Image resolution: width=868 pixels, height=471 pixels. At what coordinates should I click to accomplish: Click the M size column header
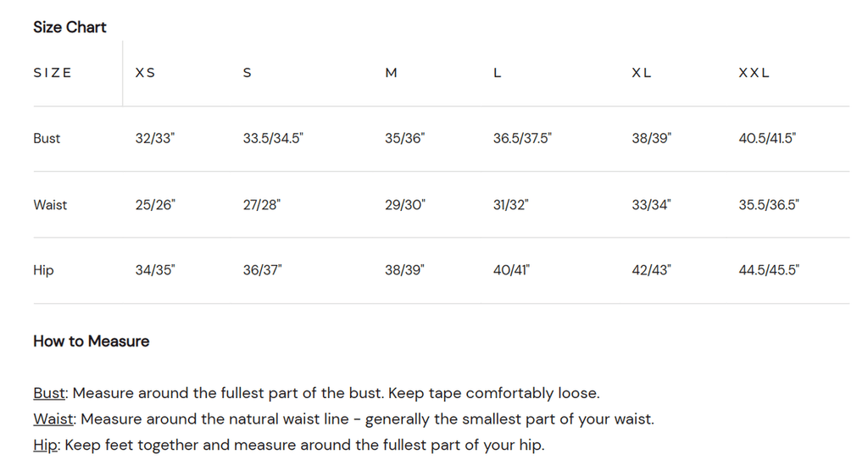click(x=391, y=73)
